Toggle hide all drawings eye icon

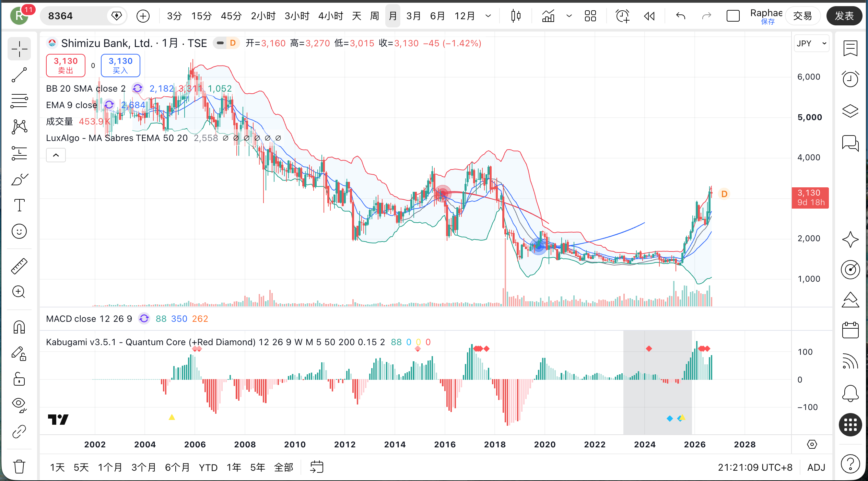point(19,405)
